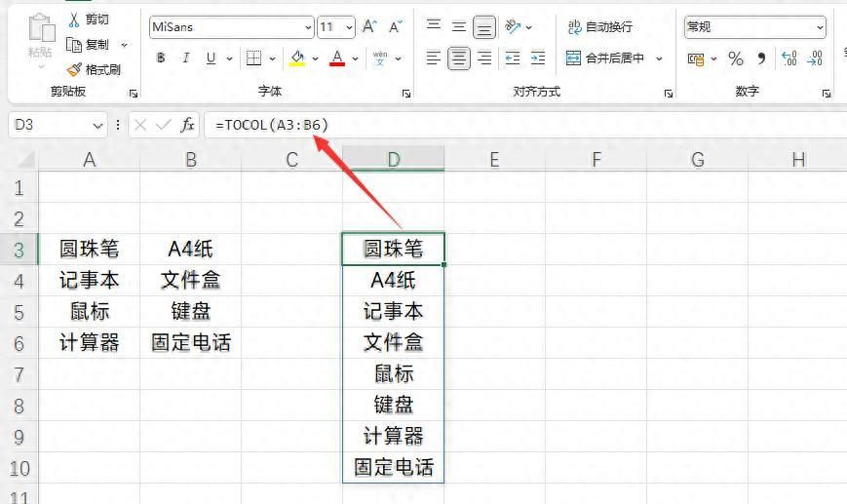The image size is (847, 504).
Task: Apply the percent style number format
Action: click(736, 58)
